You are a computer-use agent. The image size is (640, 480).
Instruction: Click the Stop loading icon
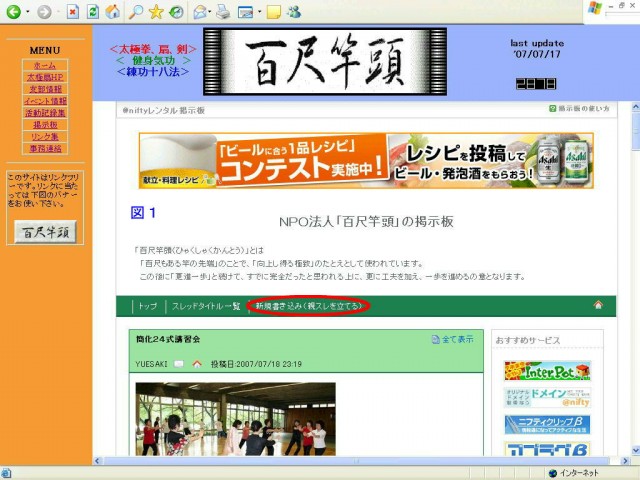pos(72,12)
